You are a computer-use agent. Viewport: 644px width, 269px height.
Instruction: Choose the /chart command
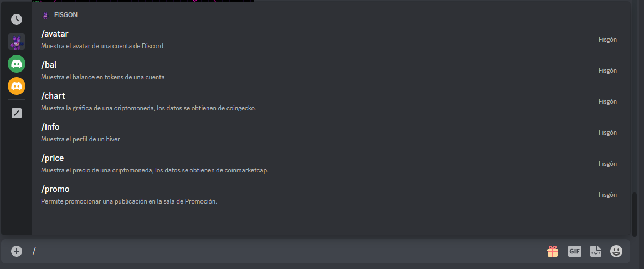331,101
